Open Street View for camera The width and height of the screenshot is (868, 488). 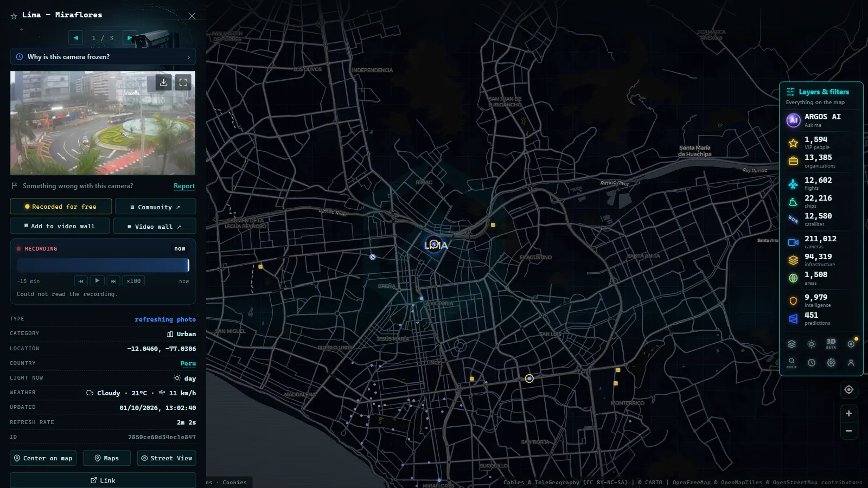tap(167, 458)
